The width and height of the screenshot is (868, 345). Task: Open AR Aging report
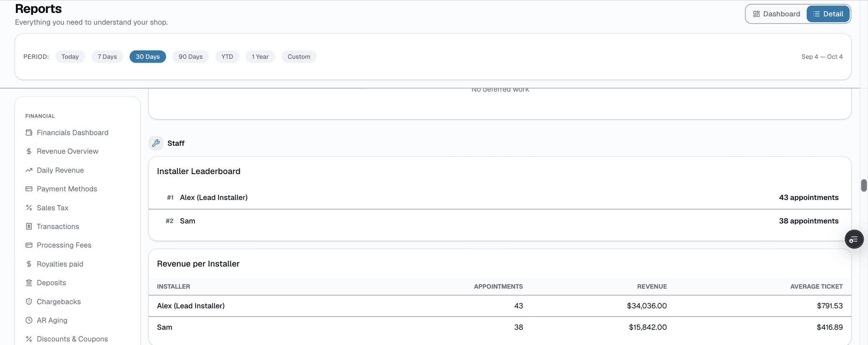[x=52, y=320]
